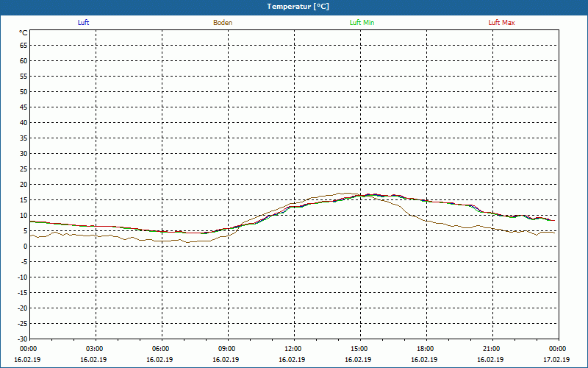The height and width of the screenshot is (368, 588).
Task: Click the 65 value on y-axis
Action: [24, 46]
